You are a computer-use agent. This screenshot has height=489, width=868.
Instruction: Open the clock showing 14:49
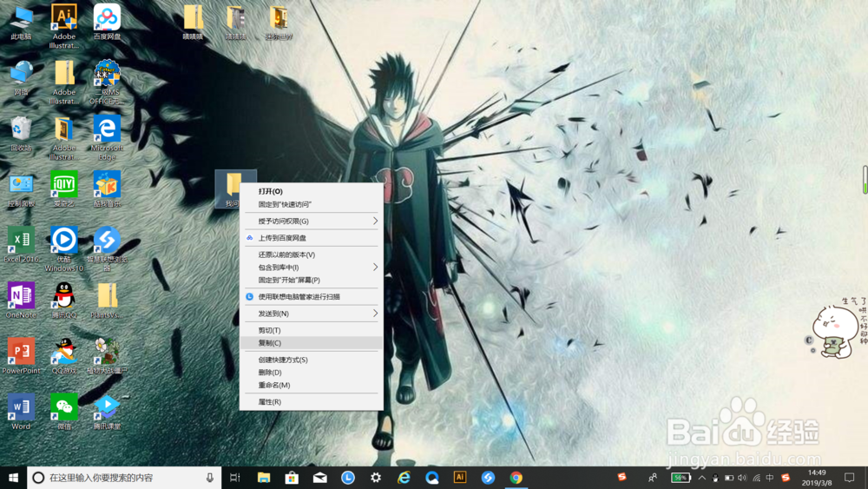pos(817,478)
